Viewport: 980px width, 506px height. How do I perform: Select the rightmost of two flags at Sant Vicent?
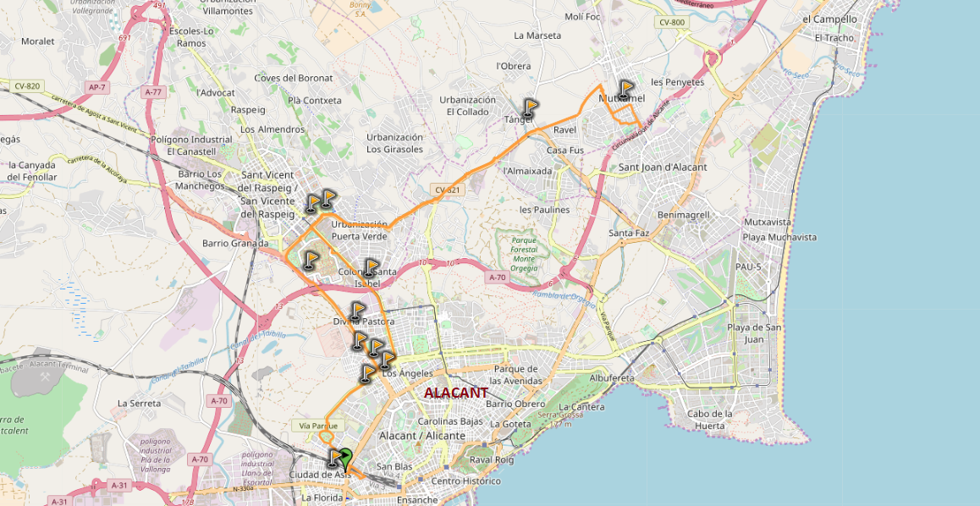(x=328, y=200)
